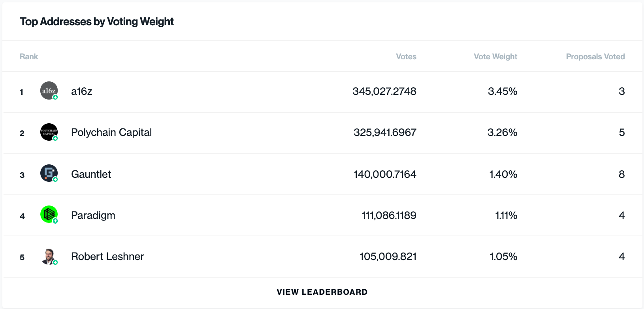
Task: Click the Rank column header
Action: coord(29,57)
